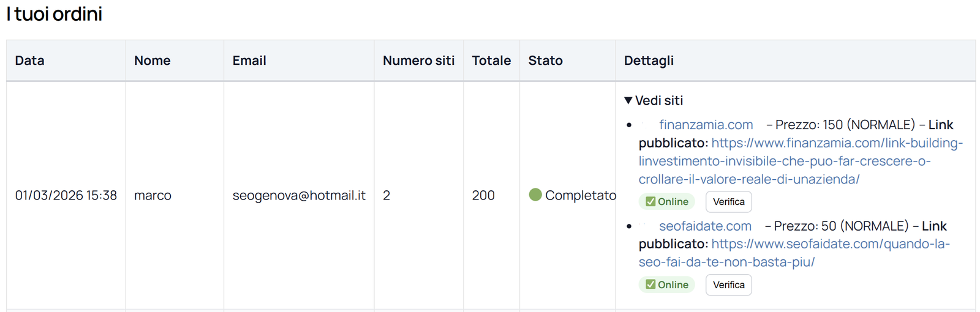Click the Dettagli column header
The width and height of the screenshot is (980, 312).
pyautogui.click(x=649, y=61)
